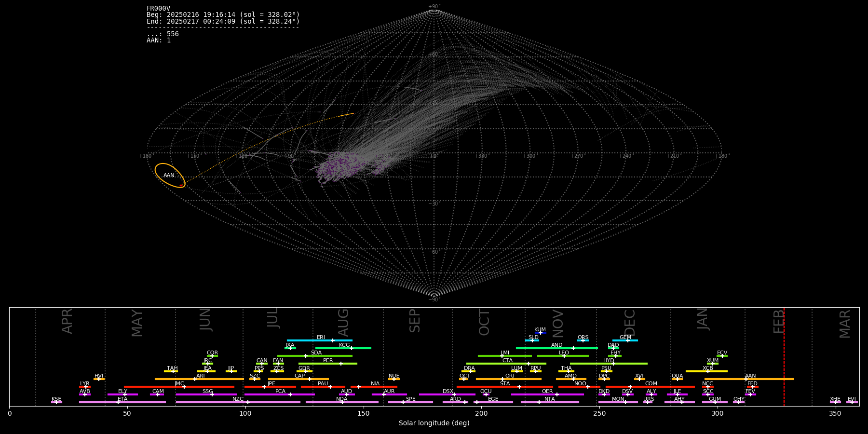Click the 'AAN: 1' count text
The height and width of the screenshot is (434, 868).
159,40
